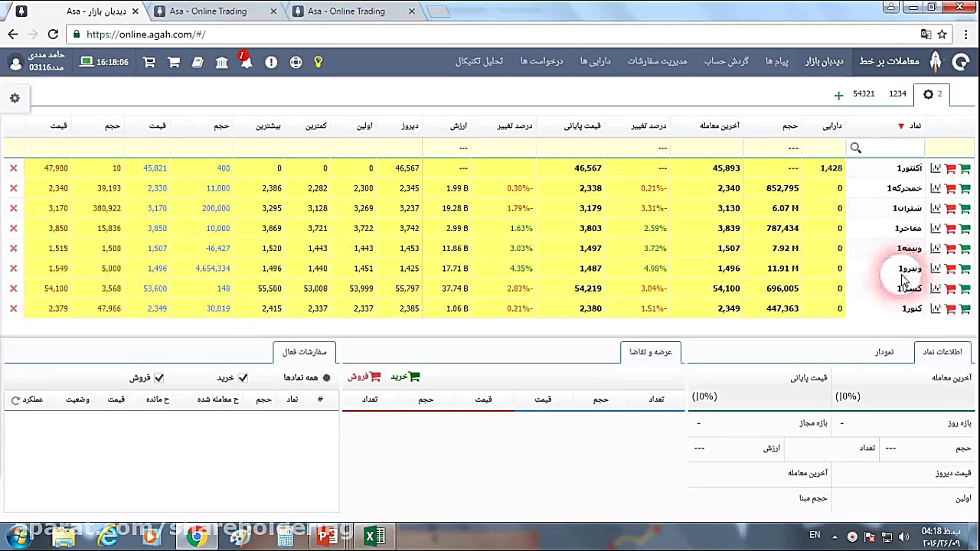Click the filled shopping cart toolbar icon
Screen dimensions: 980x551
(x=174, y=62)
